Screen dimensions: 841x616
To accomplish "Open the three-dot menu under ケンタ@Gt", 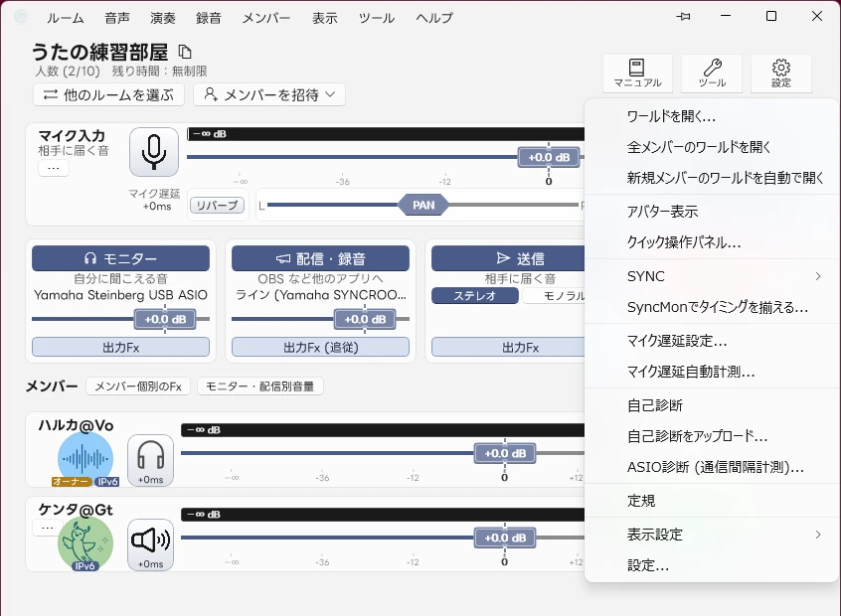I will pos(47,528).
